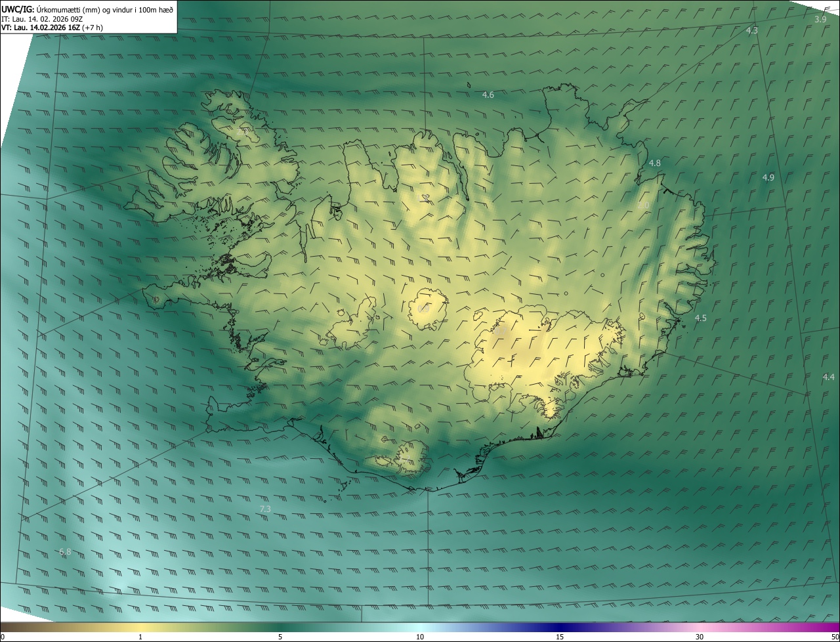This screenshot has width=840, height=642.
Task: Click the colorbar tick label "1"
Action: point(140,637)
